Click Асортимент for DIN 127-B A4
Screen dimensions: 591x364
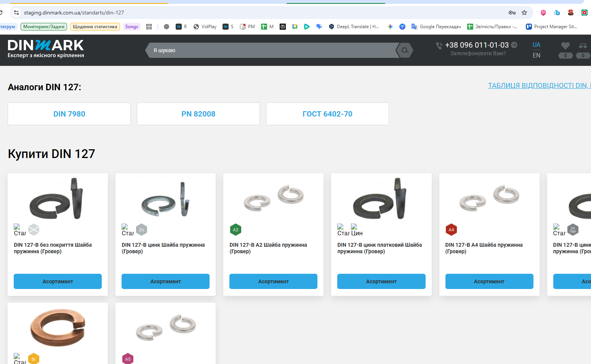point(489,281)
